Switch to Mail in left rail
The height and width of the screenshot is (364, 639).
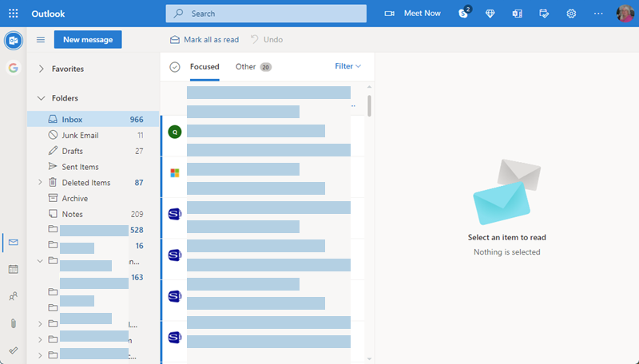[x=14, y=242]
